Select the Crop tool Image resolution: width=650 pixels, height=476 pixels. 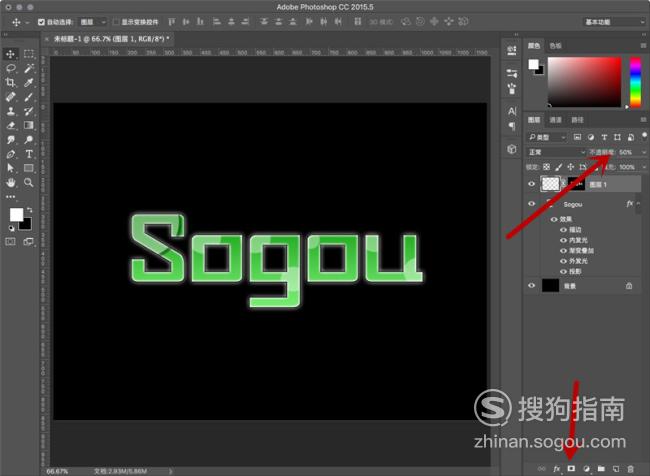10,83
